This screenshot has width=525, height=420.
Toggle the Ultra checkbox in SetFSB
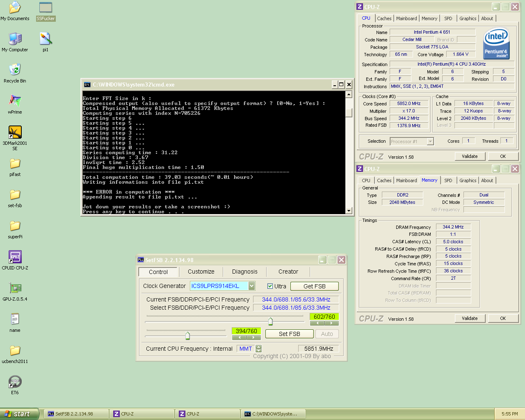tap(270, 286)
